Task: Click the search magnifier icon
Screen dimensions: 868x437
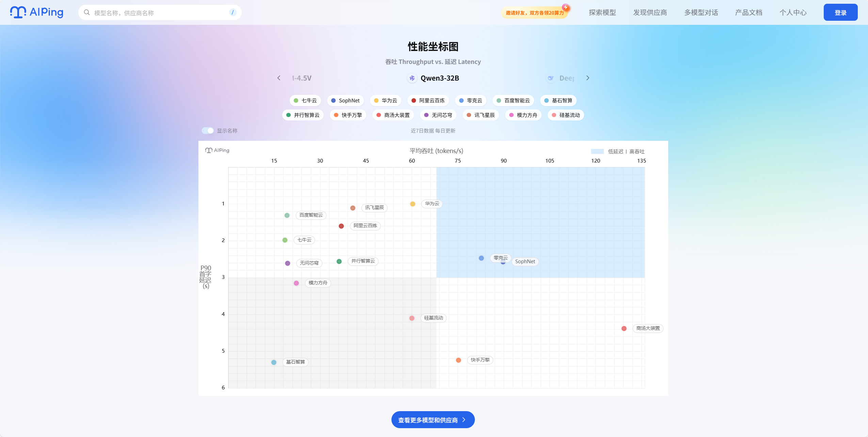Action: (x=87, y=13)
